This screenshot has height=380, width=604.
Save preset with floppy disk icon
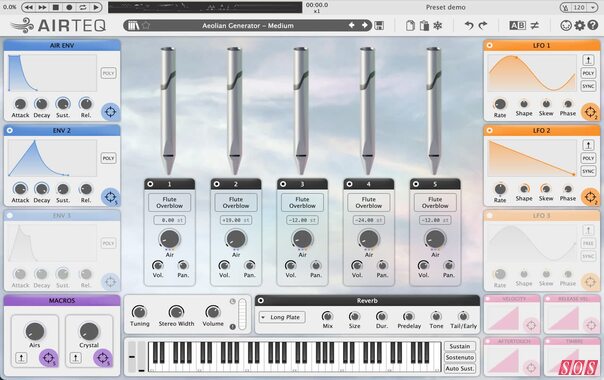379,25
